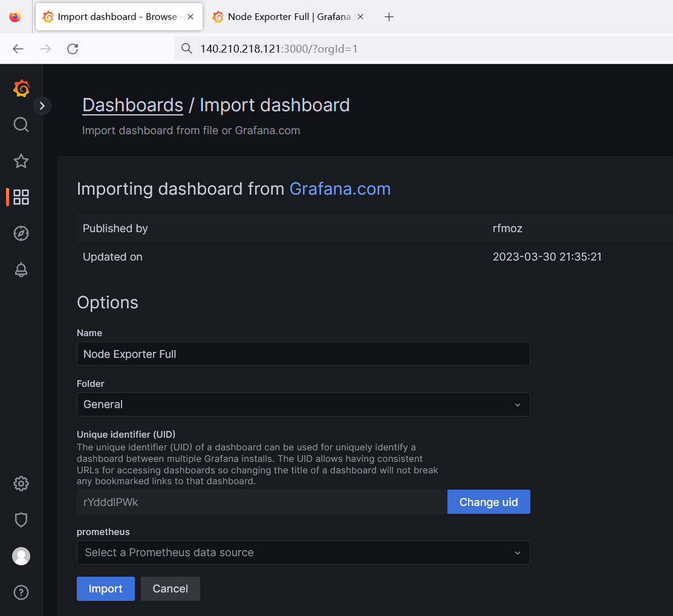Click the Grafana logo home icon
This screenshot has width=673, height=616.
pos(21,89)
